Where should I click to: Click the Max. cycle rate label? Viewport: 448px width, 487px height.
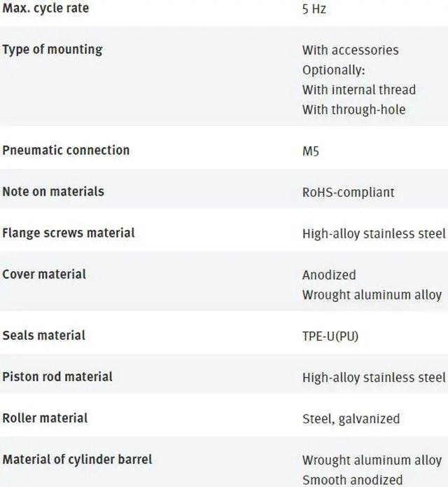coord(45,8)
